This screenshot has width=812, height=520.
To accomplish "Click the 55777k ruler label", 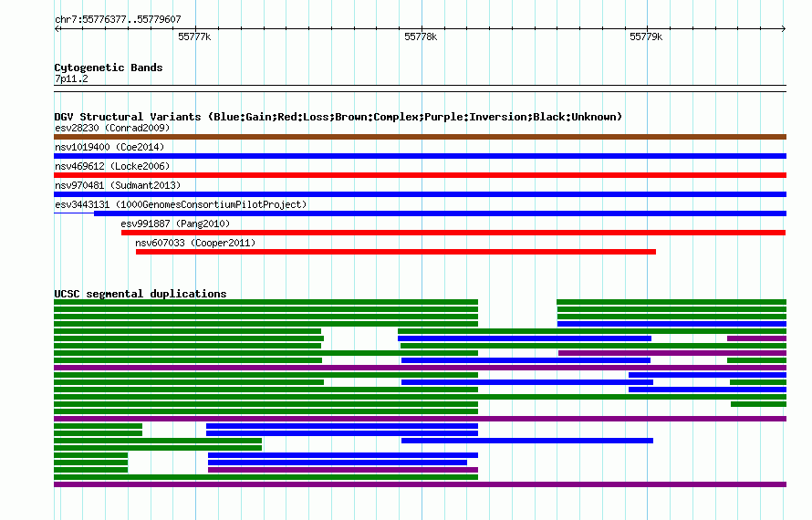I will pos(194,36).
